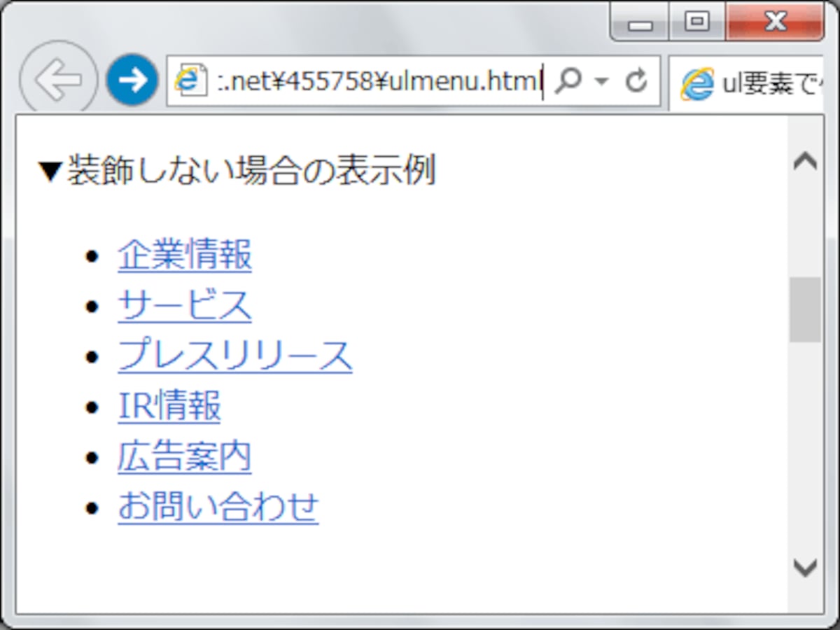Image resolution: width=840 pixels, height=630 pixels.
Task: Switch to the ul要素 browser tab
Action: [746, 84]
